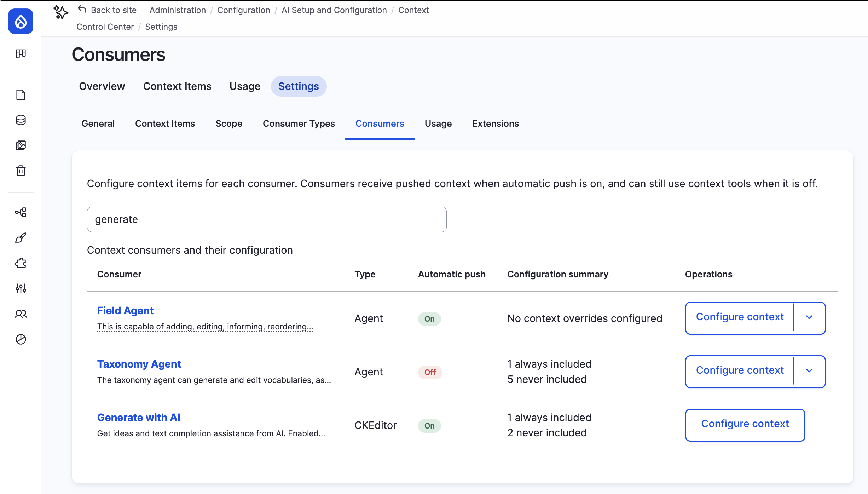Click the Consumer column header
Screen dimensions: 868x494
click(119, 274)
